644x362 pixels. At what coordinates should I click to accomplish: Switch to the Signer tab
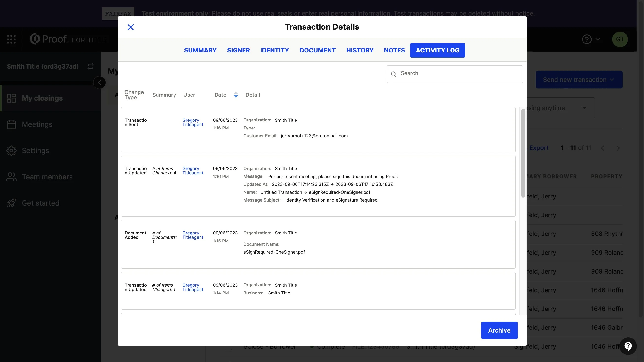click(x=238, y=50)
